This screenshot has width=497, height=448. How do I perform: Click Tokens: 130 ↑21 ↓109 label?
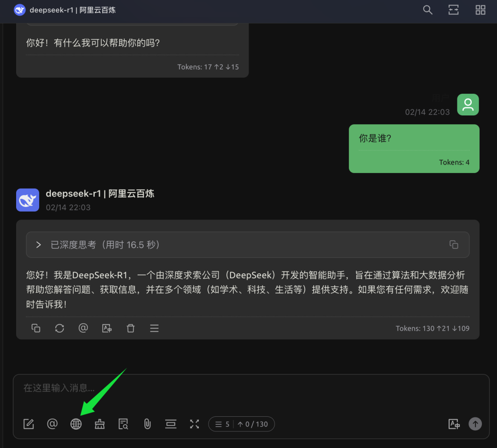(x=432, y=328)
